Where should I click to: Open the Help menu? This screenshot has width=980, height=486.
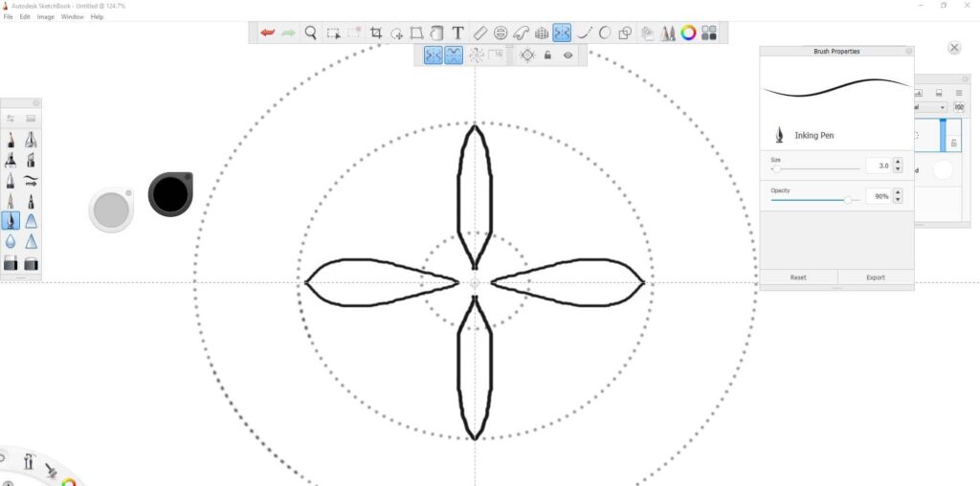(97, 17)
